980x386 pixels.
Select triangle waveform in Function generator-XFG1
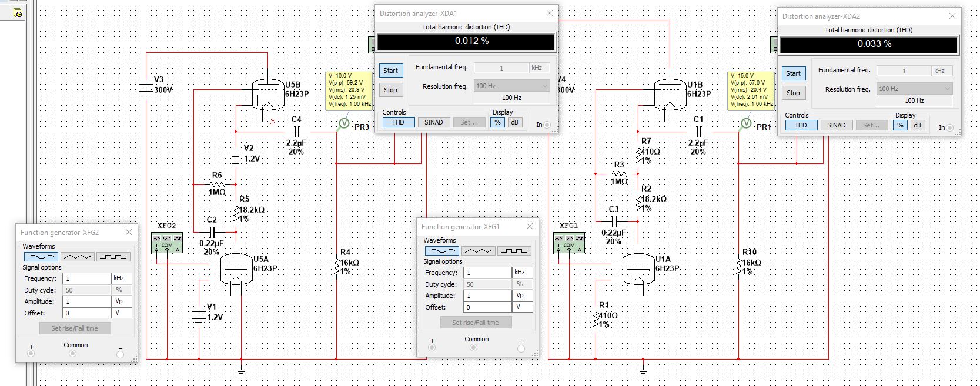478,251
